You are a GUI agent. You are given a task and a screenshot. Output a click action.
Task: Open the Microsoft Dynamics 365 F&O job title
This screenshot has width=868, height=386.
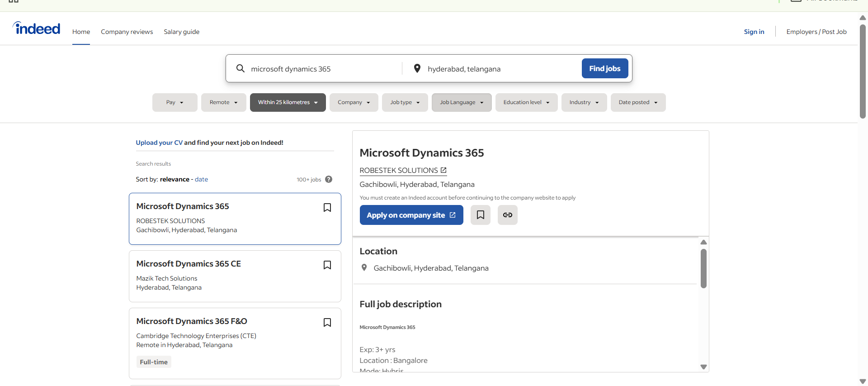click(x=192, y=321)
